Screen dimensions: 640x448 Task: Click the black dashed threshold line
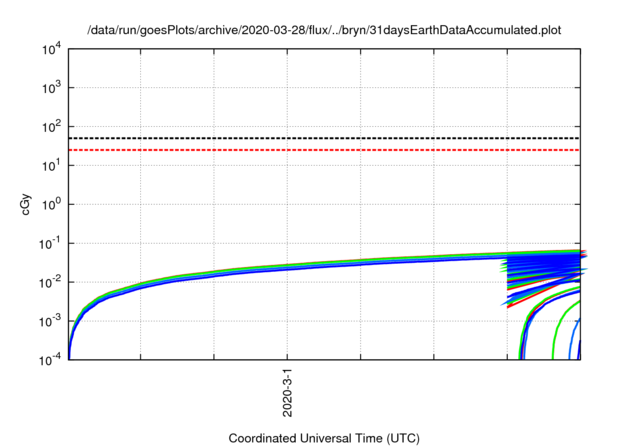click(x=324, y=138)
